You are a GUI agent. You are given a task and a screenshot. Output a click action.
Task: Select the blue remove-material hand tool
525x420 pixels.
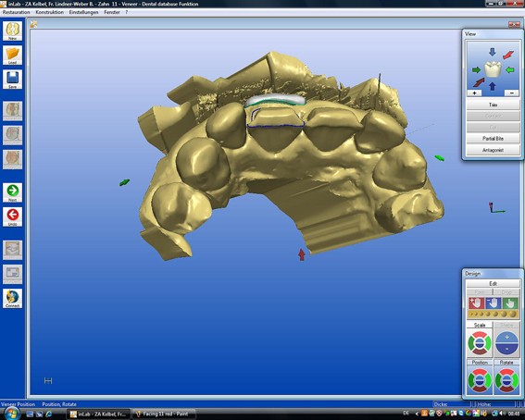(493, 303)
